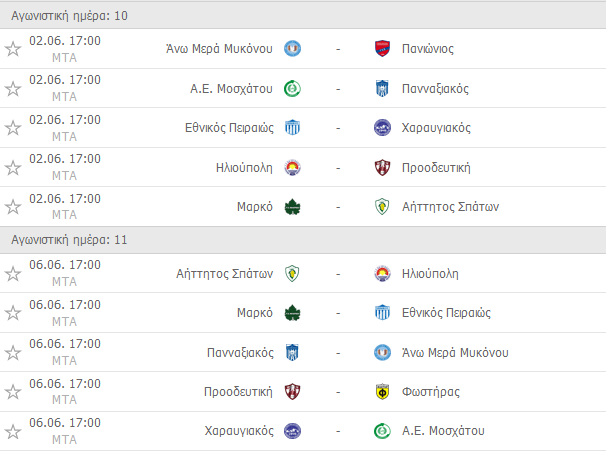Click the Ηλιούπολη crest on matchday 10
Screen dimensions: 606x452
[293, 167]
